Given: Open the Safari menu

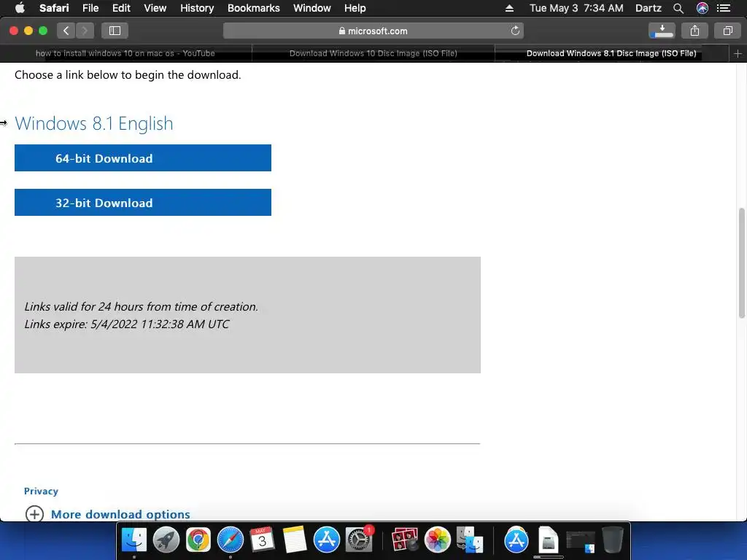Looking at the screenshot, I should point(54,8).
